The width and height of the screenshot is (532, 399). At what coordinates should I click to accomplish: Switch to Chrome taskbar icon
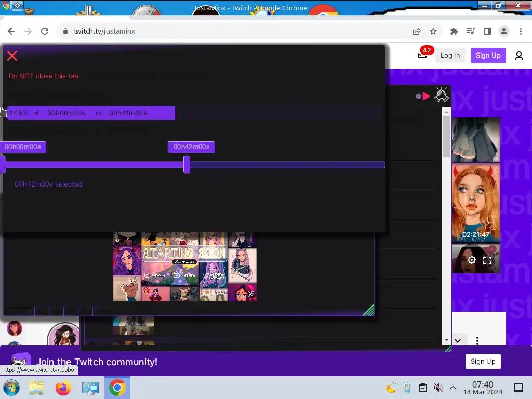(117, 388)
